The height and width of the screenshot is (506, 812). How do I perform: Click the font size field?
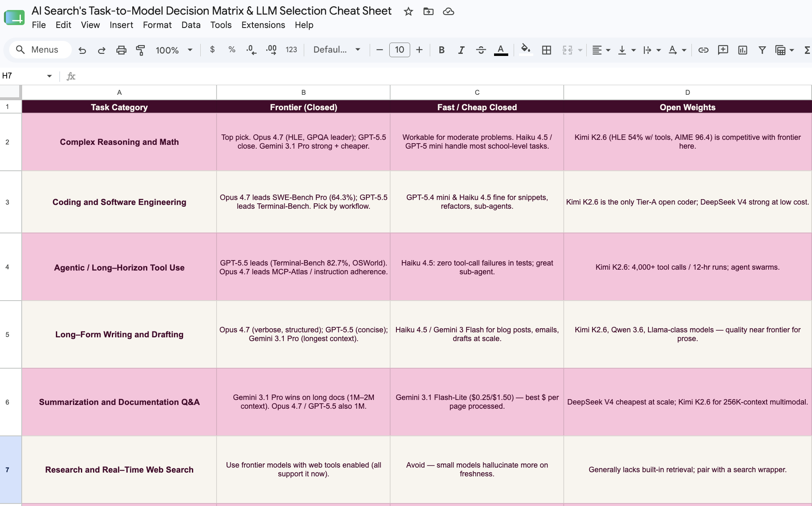tap(400, 50)
